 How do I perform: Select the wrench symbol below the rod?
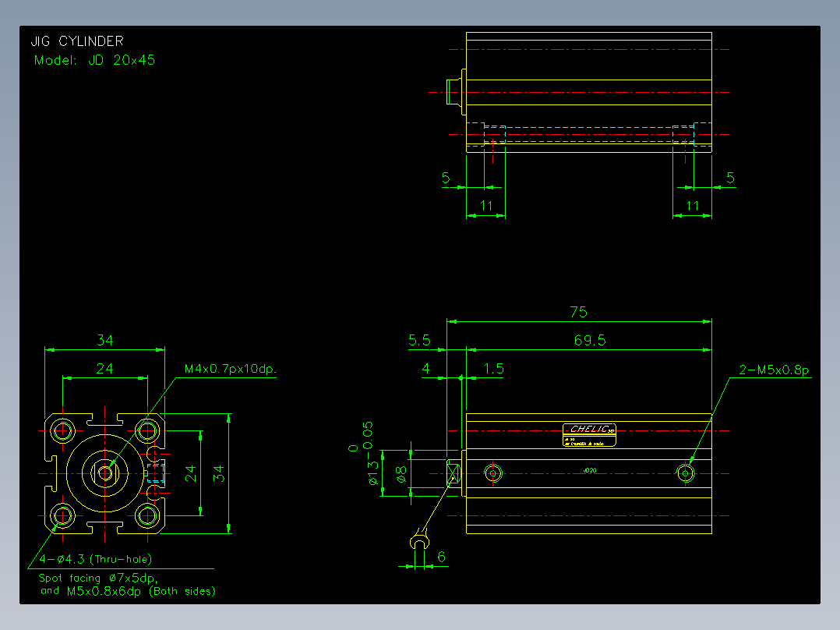tap(419, 540)
